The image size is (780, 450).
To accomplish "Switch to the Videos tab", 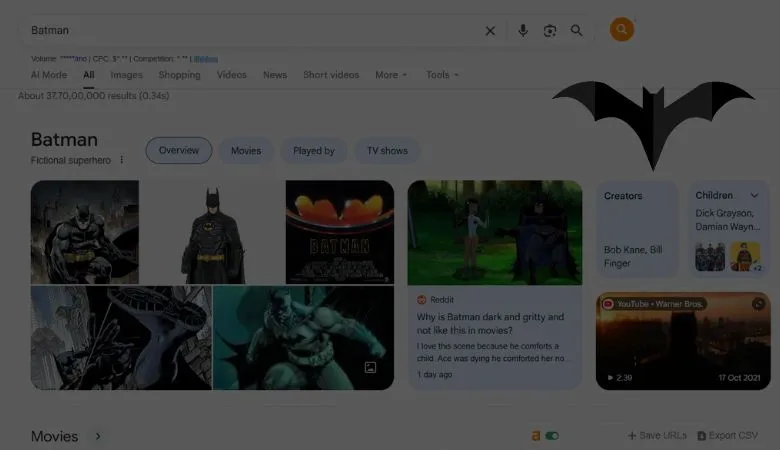I will pos(231,75).
